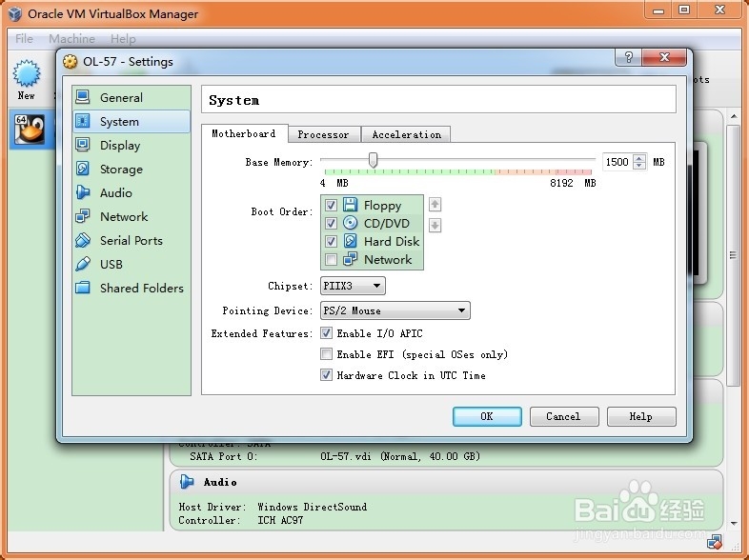Click the VirtualBox cube title bar icon
This screenshot has width=749, height=560.
[15, 13]
